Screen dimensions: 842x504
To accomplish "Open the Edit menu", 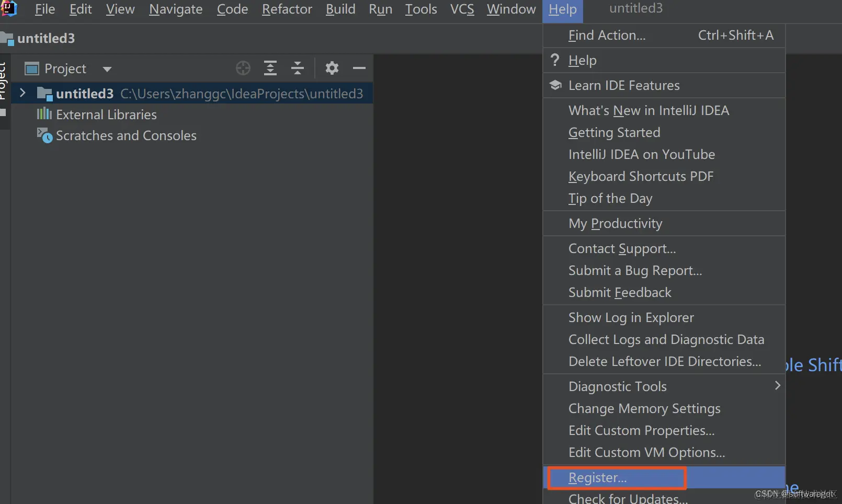I will 81,9.
